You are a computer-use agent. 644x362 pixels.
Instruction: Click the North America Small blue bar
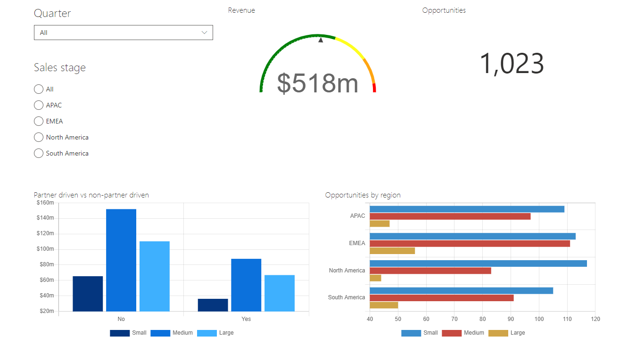pyautogui.click(x=479, y=263)
